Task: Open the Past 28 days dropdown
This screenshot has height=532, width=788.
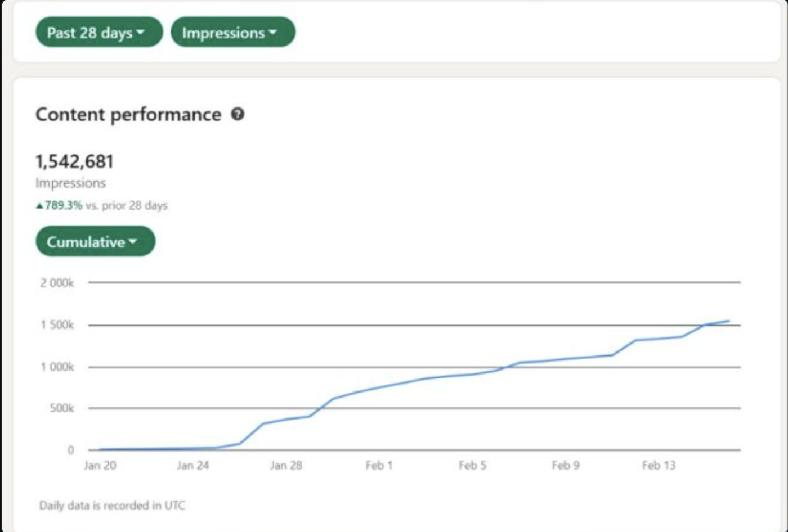Action: coord(99,32)
